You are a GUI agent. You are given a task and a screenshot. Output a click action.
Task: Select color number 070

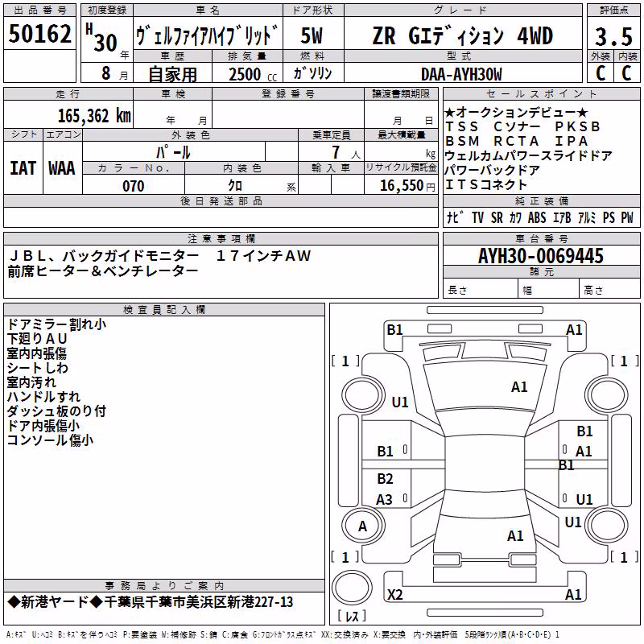click(x=133, y=186)
